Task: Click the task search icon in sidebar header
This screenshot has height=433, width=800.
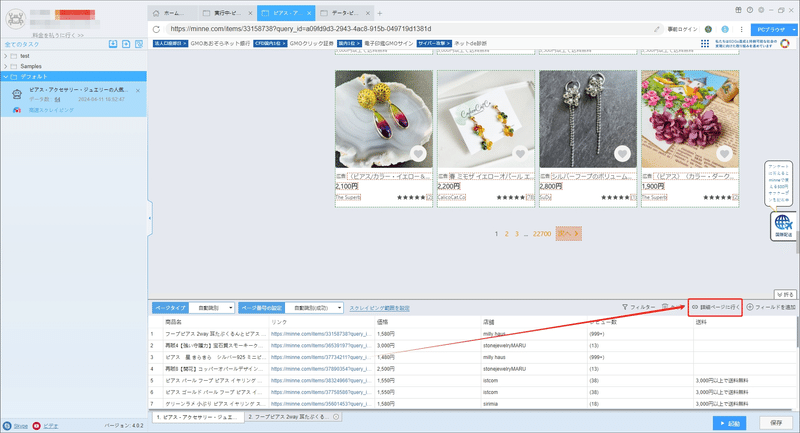Action: (139, 44)
